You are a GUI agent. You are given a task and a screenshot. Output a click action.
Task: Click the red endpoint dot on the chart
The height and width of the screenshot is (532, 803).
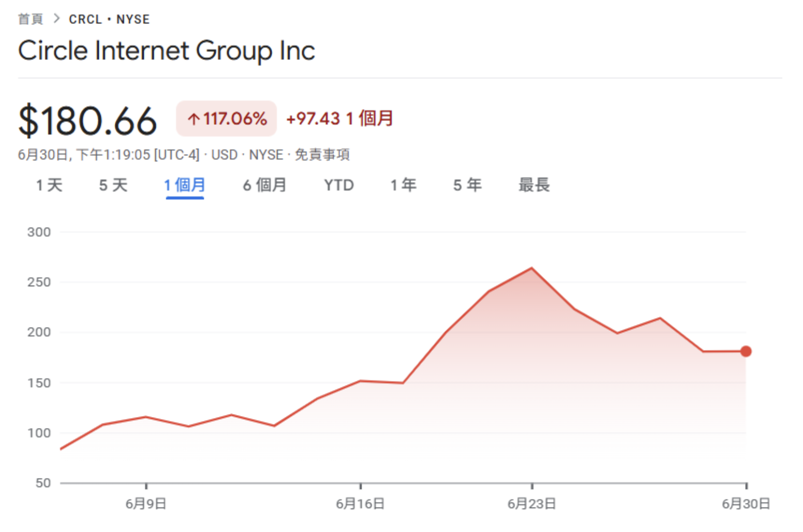click(746, 351)
